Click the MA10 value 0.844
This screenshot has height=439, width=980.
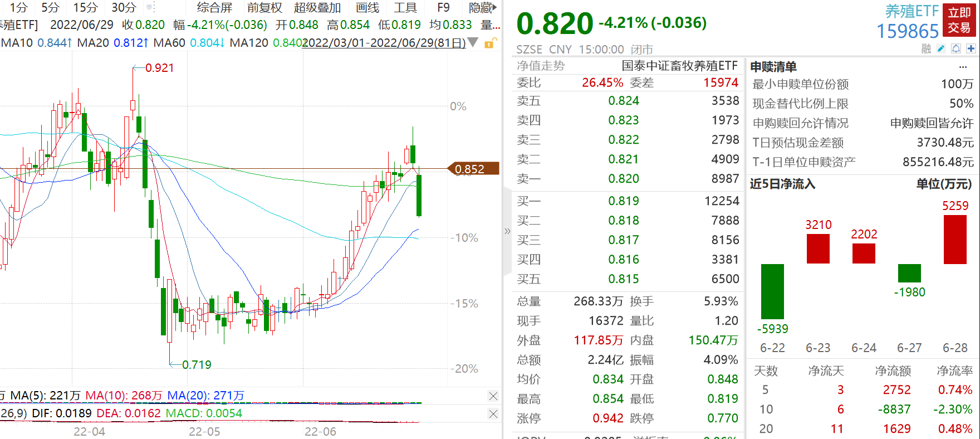click(x=52, y=43)
